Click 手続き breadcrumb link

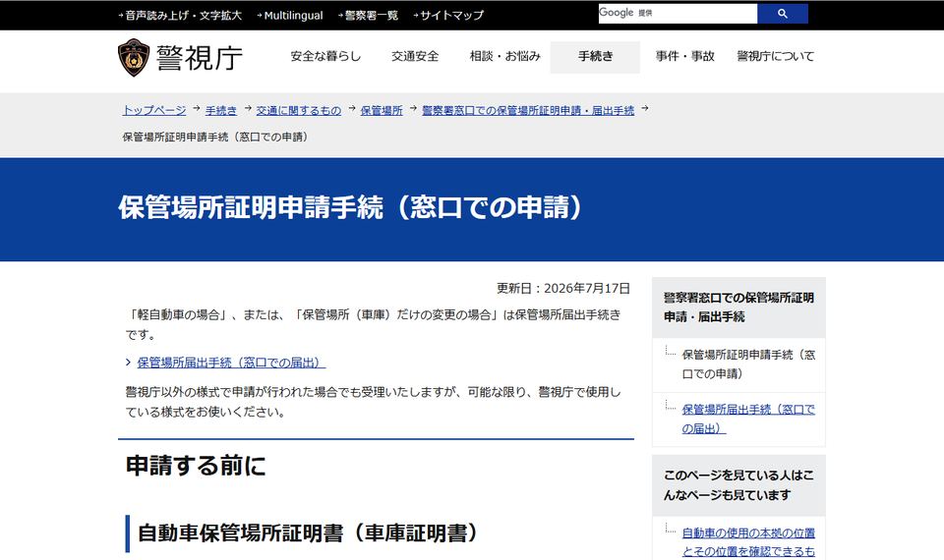(221, 110)
